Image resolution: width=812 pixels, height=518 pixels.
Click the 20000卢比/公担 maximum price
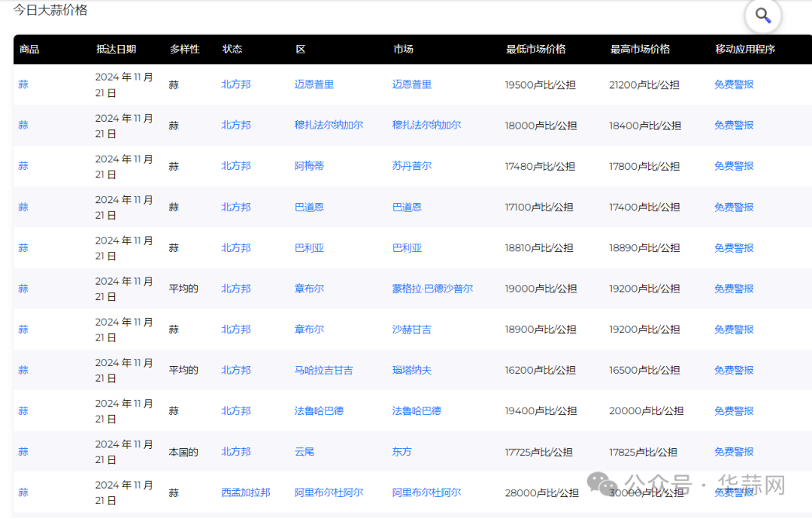coord(647,410)
